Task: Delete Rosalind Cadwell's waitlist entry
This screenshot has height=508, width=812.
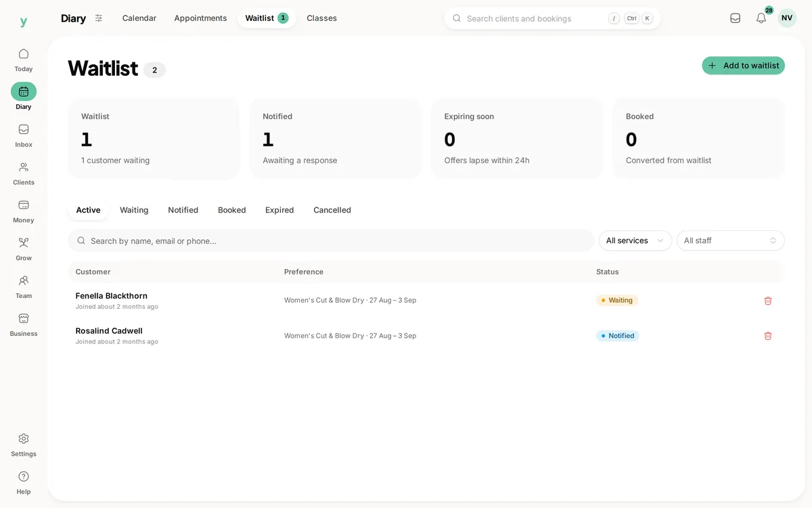Action: pos(768,336)
